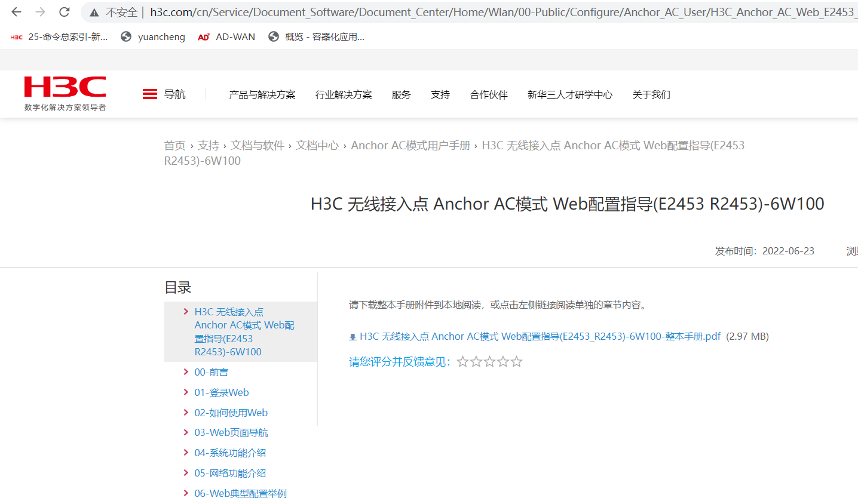Rate the document one star
Viewport: 858px width, 504px height.
(462, 362)
